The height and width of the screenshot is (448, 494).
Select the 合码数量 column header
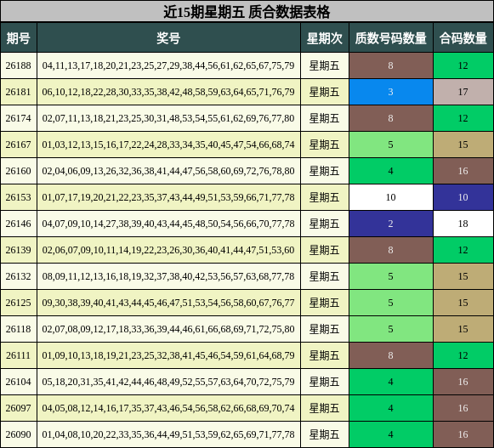[x=463, y=38]
